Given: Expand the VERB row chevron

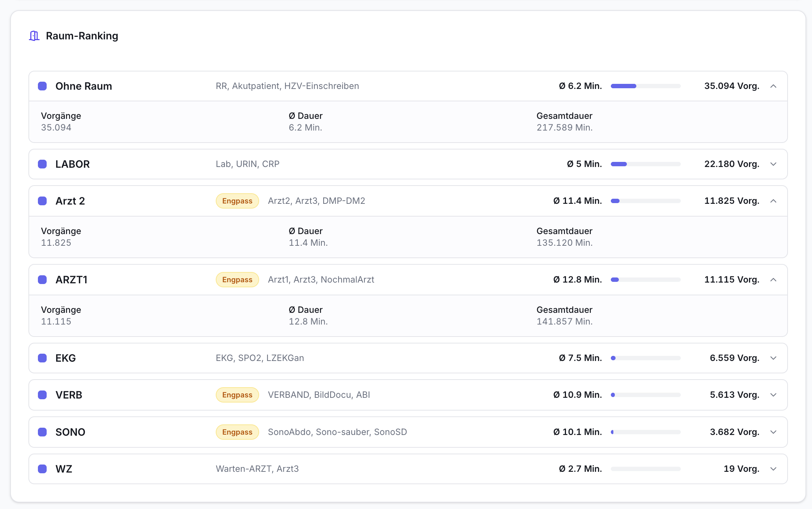Looking at the screenshot, I should tap(773, 395).
